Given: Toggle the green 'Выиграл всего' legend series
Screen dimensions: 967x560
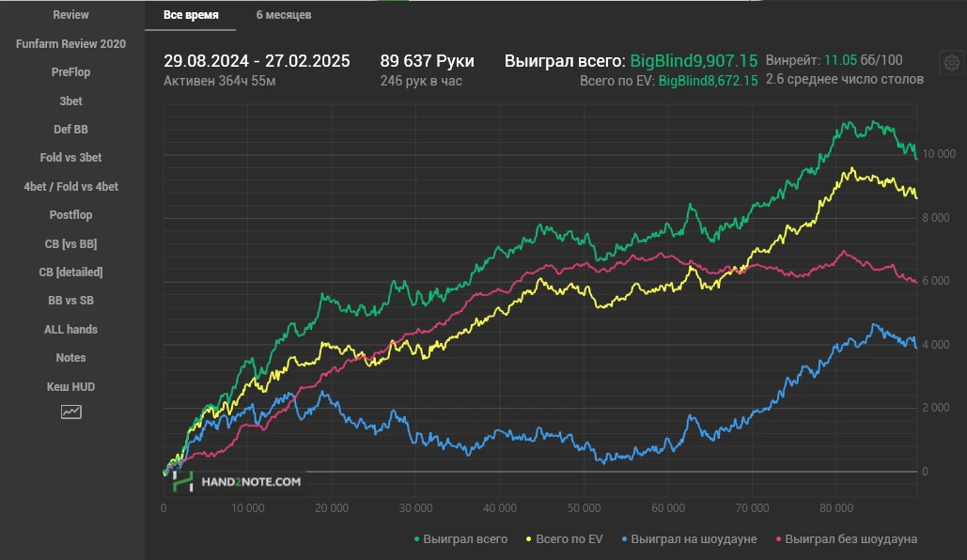Looking at the screenshot, I should [x=460, y=538].
